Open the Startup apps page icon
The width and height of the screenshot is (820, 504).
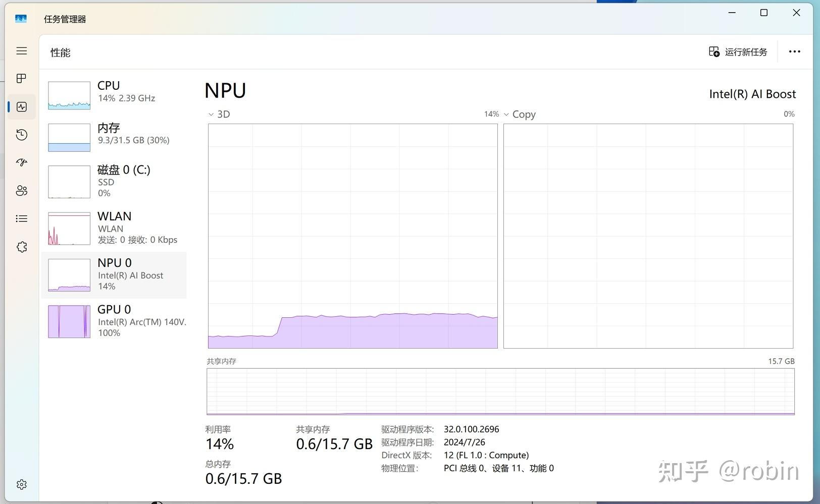(x=21, y=162)
